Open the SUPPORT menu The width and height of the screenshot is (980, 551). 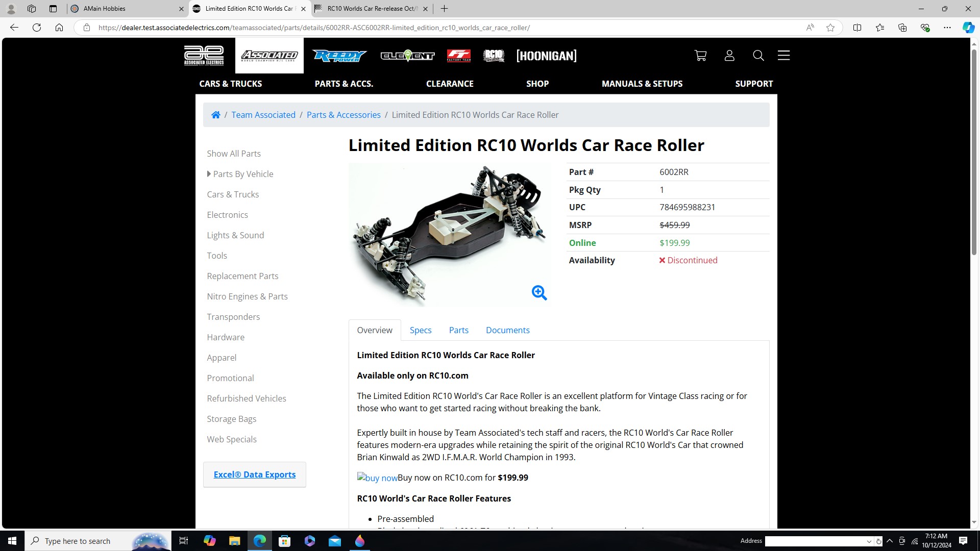click(x=754, y=84)
